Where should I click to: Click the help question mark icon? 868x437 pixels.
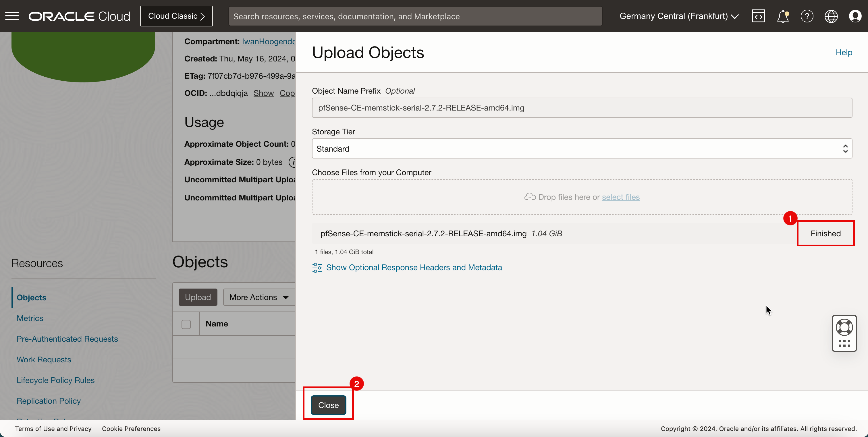(x=806, y=16)
